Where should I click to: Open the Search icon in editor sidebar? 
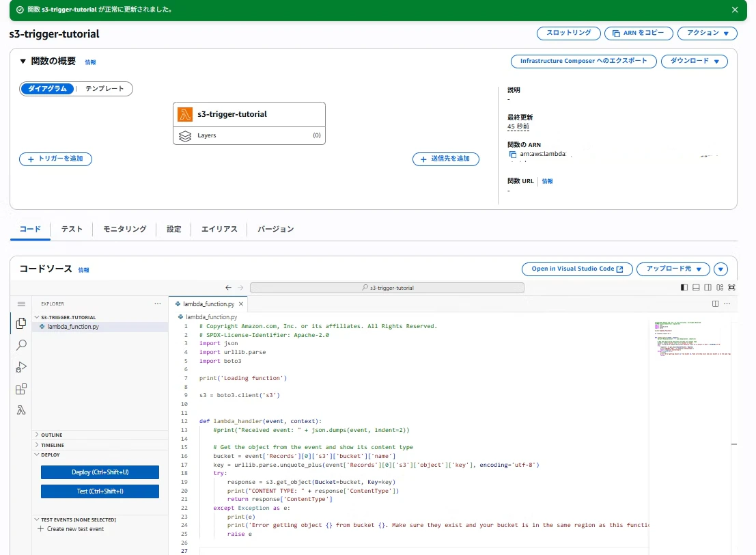pyautogui.click(x=21, y=344)
